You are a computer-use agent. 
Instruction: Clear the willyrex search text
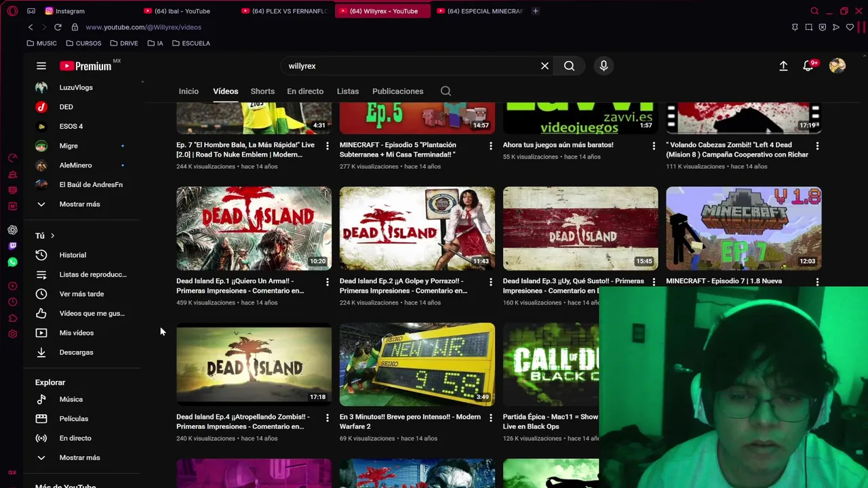[545, 66]
